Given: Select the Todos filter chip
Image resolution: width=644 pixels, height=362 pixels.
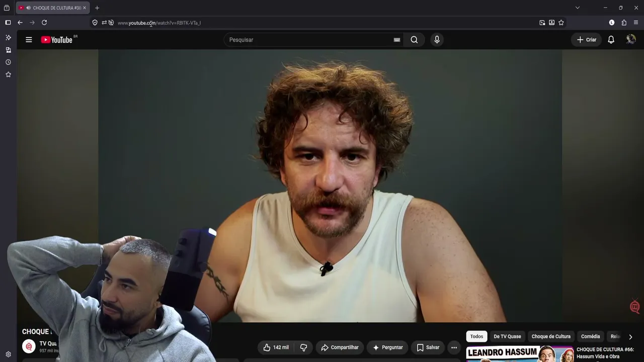Looking at the screenshot, I should click(x=476, y=336).
